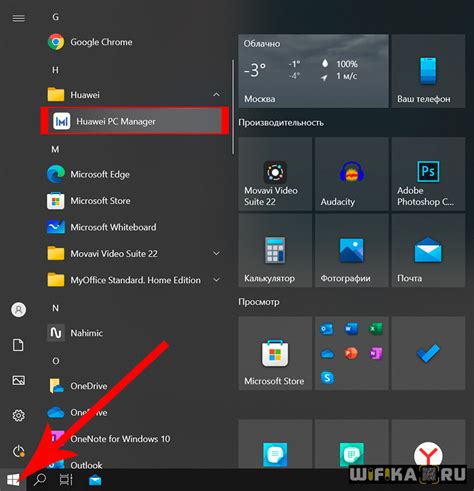Viewport: 474px width, 491px height.
Task: Open PowerPoint icon in Office tile group
Action: (351, 353)
